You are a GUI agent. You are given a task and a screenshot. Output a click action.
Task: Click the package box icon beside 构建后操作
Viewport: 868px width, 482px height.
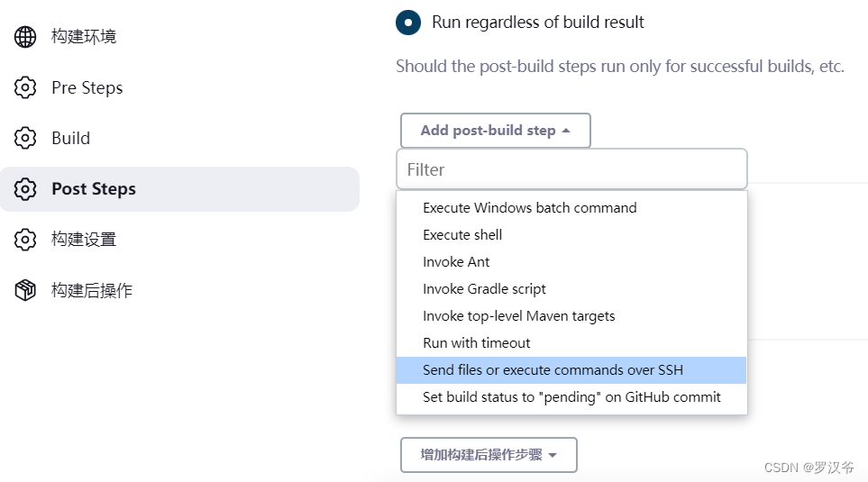point(25,290)
